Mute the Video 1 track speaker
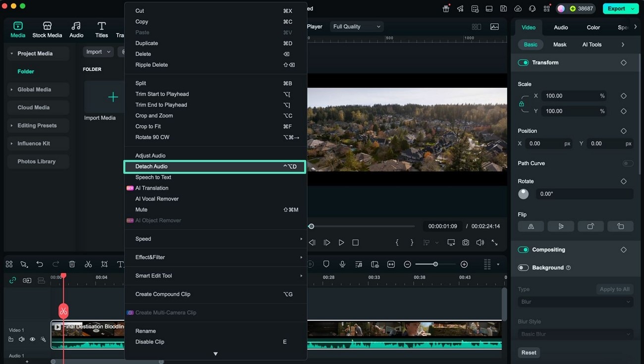 click(21, 339)
